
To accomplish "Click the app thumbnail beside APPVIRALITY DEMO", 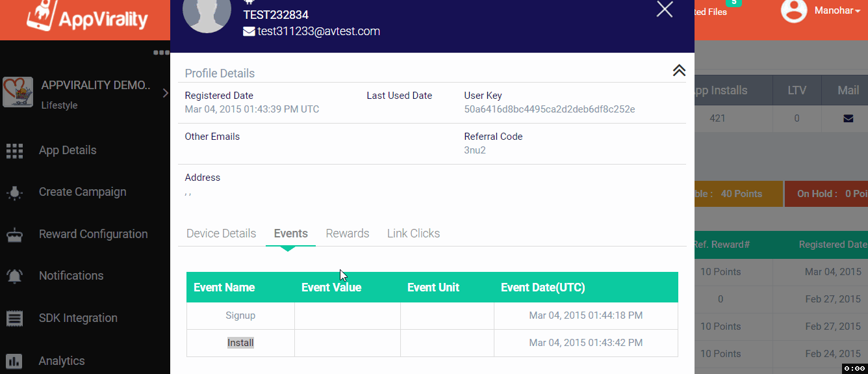I will tap(18, 92).
